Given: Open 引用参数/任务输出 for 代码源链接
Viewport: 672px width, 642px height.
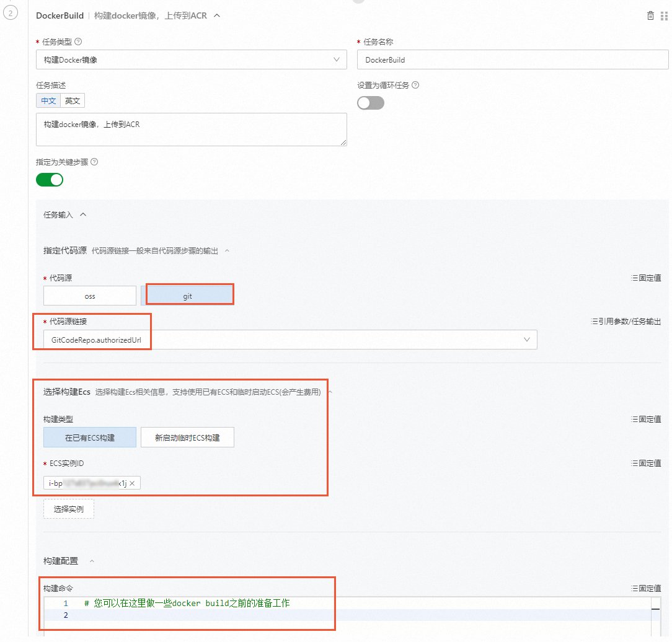Looking at the screenshot, I should [626, 321].
